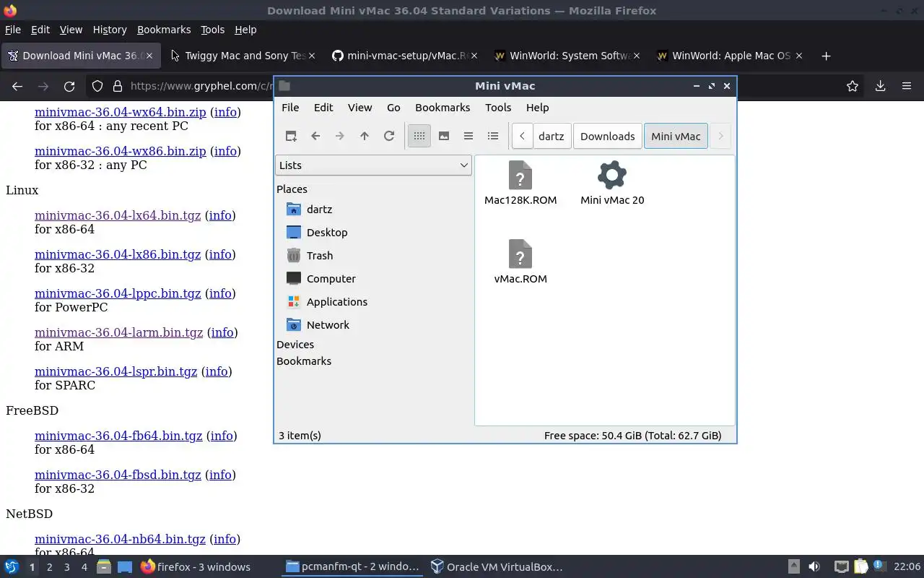This screenshot has height=578, width=924.
Task: Select the Downloads path button
Action: [607, 136]
